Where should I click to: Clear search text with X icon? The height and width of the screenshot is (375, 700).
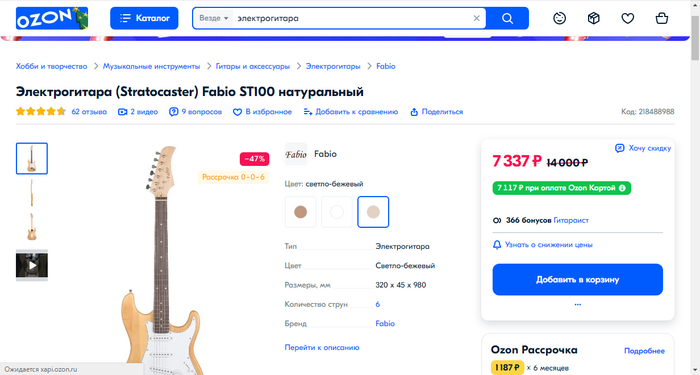pyautogui.click(x=476, y=18)
